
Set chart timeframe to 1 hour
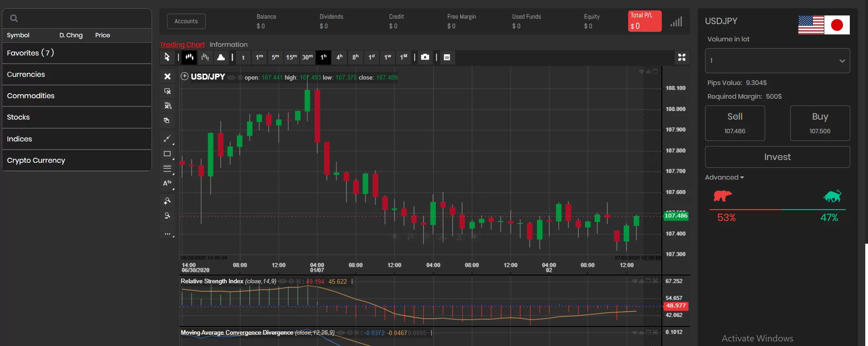tap(324, 57)
